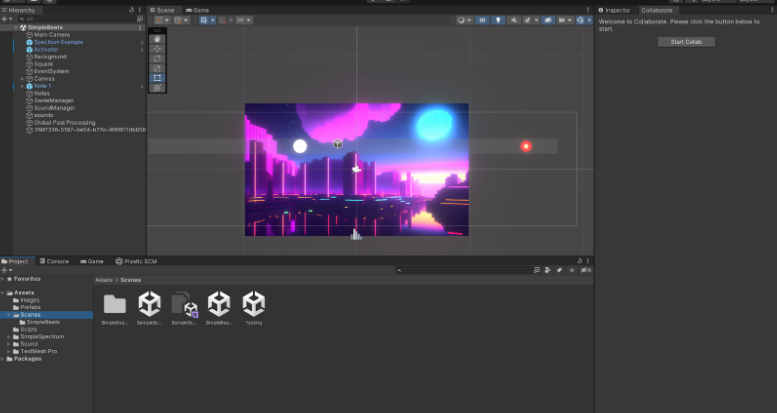The width and height of the screenshot is (777, 413).
Task: Select Main Camera in Hierarchy
Action: (52, 35)
